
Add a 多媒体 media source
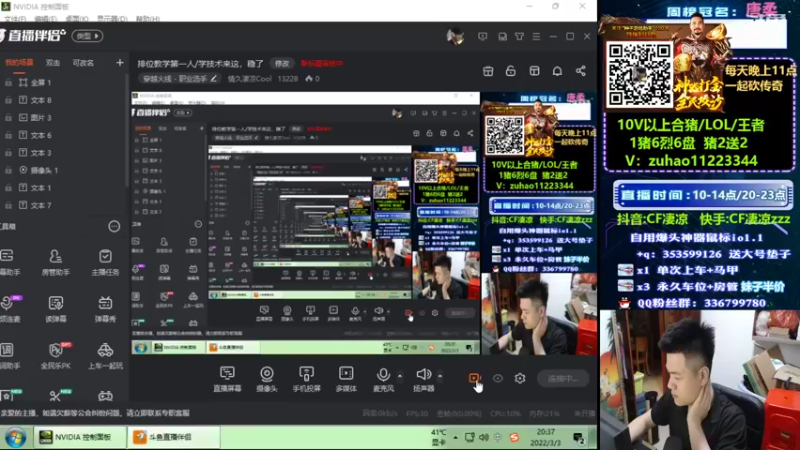click(346, 379)
